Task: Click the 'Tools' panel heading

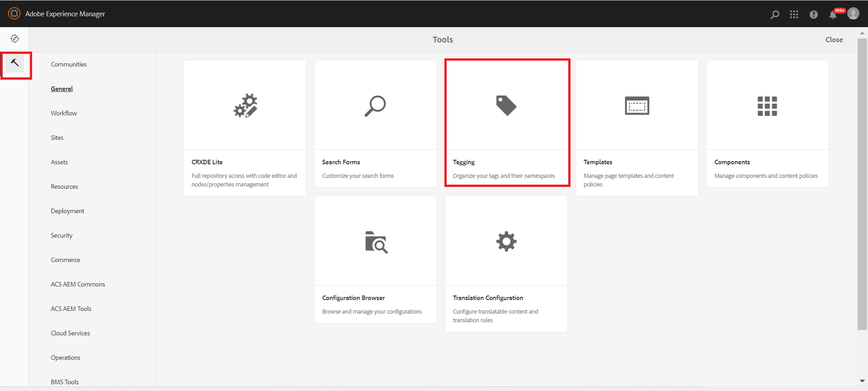Action: tap(443, 39)
